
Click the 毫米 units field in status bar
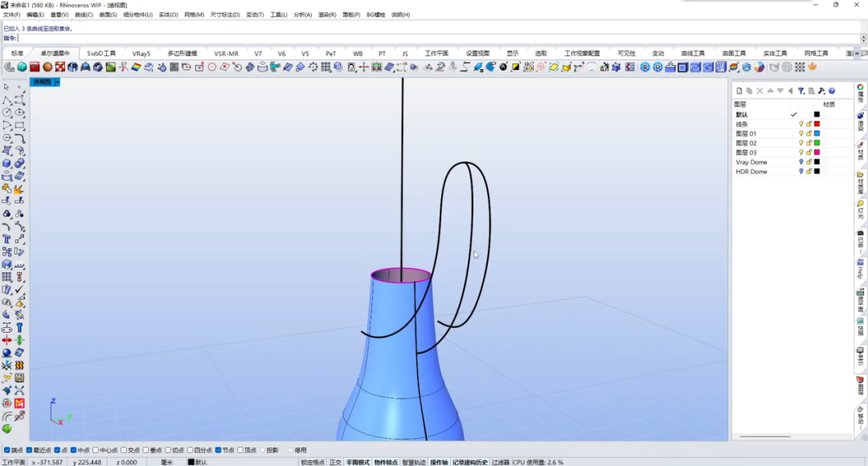[166, 462]
